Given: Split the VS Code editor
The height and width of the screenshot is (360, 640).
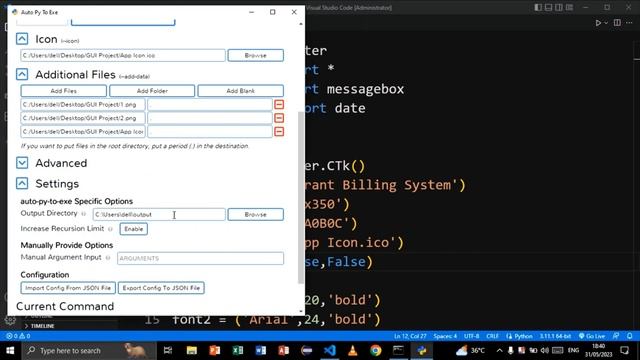Looking at the screenshot, I should click(x=617, y=23).
